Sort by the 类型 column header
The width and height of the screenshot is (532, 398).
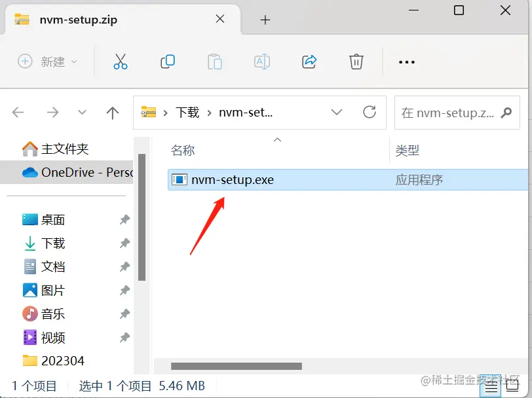408,150
